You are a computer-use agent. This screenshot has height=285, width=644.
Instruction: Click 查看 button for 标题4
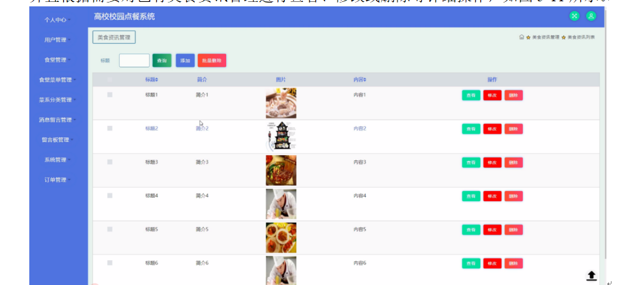(471, 196)
